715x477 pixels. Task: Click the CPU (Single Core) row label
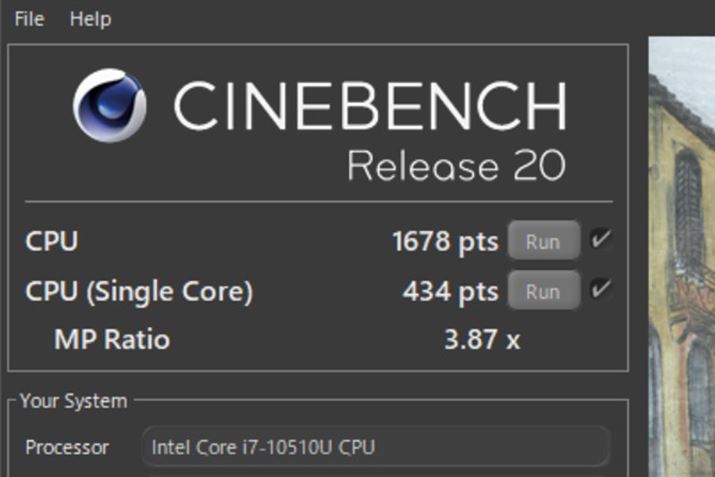point(139,292)
